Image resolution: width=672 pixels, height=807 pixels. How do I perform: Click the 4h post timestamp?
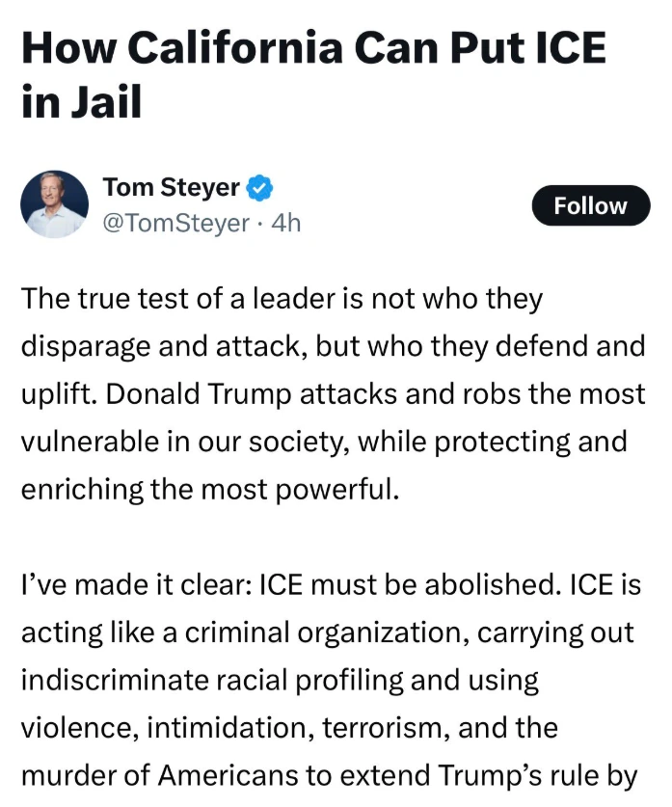[x=286, y=224]
